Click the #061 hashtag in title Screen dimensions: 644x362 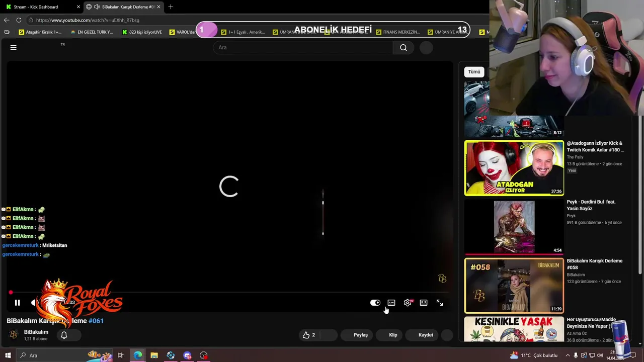pyautogui.click(x=96, y=321)
